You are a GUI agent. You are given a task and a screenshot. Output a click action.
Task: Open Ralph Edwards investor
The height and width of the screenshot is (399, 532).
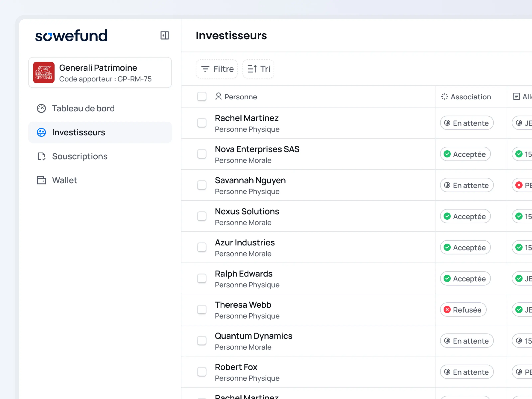pos(244,274)
